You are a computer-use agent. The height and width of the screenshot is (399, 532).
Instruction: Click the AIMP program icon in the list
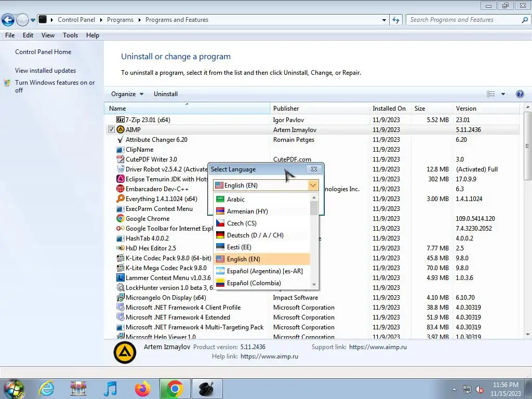point(121,129)
